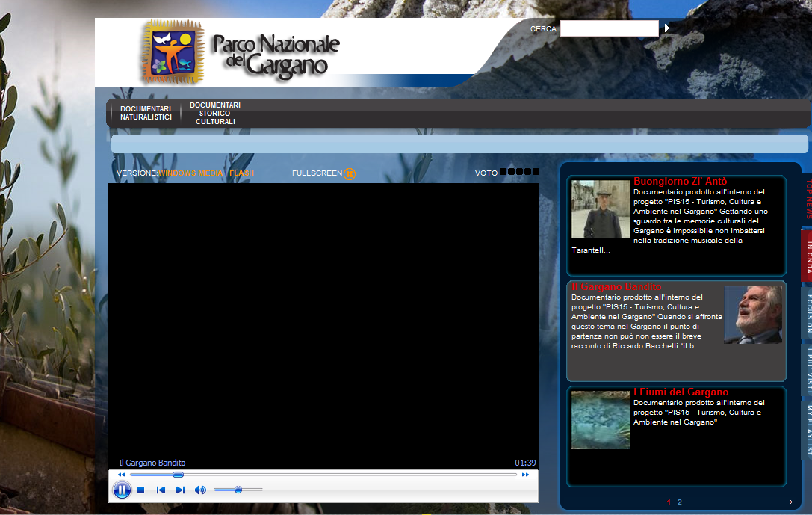Advance the list with the next-page chevron

(x=791, y=502)
